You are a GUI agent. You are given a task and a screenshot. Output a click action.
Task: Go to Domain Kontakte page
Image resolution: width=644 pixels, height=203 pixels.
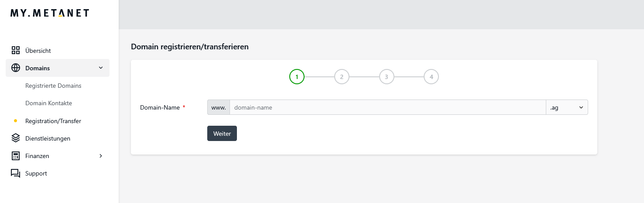48,103
